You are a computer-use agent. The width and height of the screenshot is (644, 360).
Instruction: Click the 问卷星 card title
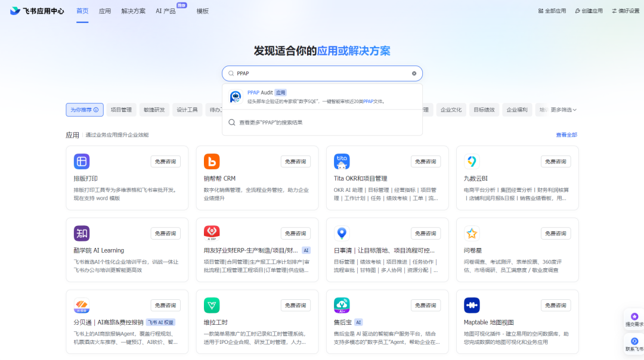click(473, 250)
